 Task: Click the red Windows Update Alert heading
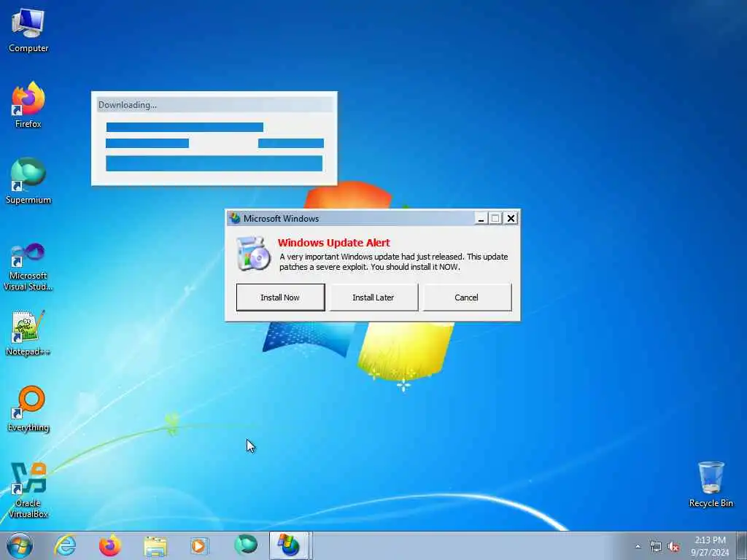click(x=334, y=243)
